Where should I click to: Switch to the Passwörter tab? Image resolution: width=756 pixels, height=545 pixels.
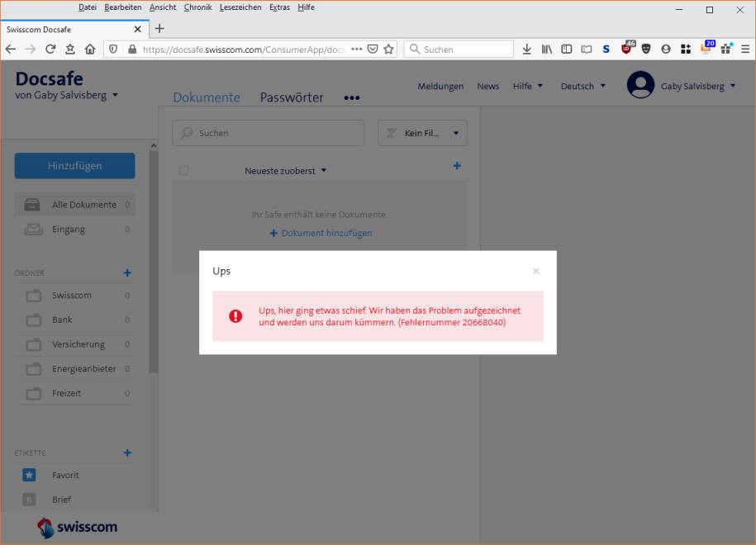pyautogui.click(x=292, y=97)
